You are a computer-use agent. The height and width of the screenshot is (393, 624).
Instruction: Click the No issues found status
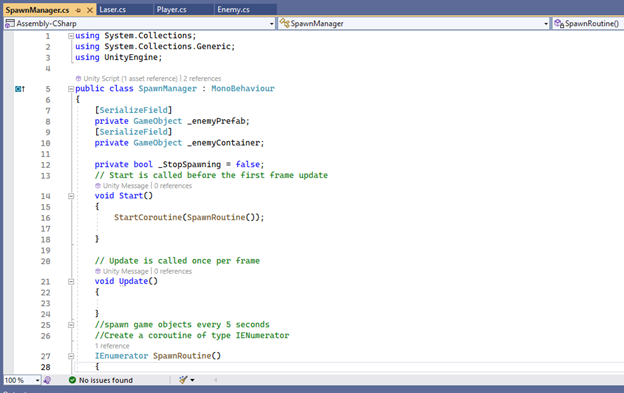[105, 380]
